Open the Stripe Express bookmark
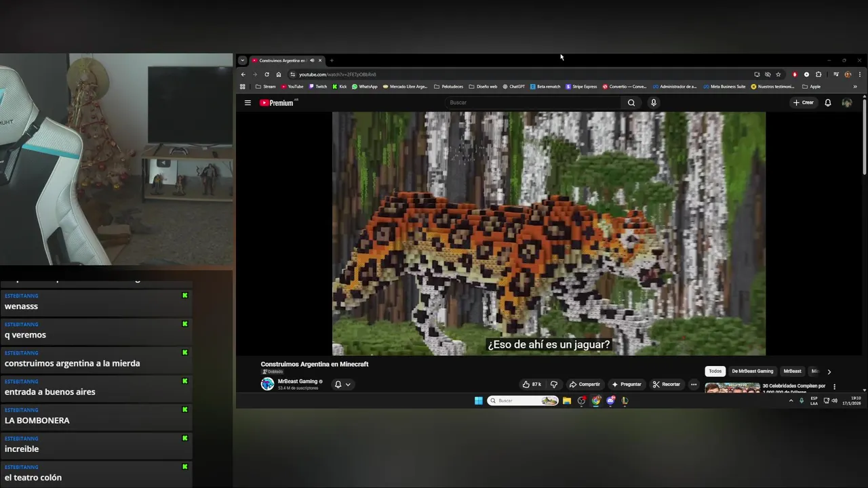This screenshot has width=868, height=488. (x=581, y=87)
